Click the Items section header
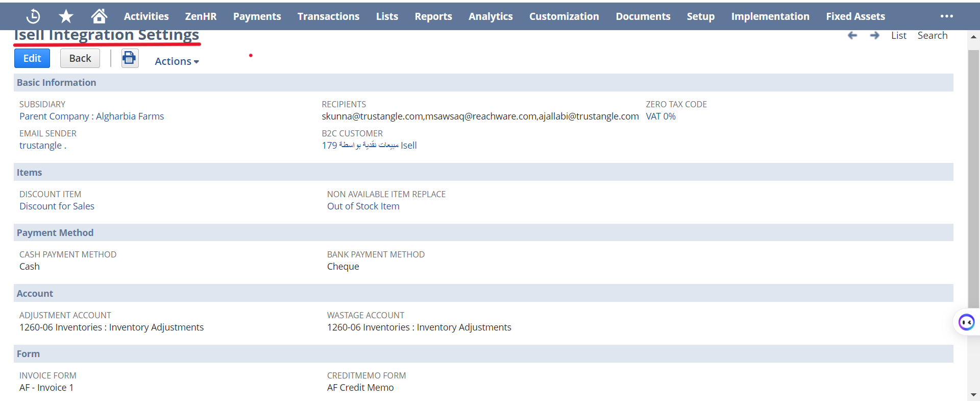 [483, 172]
